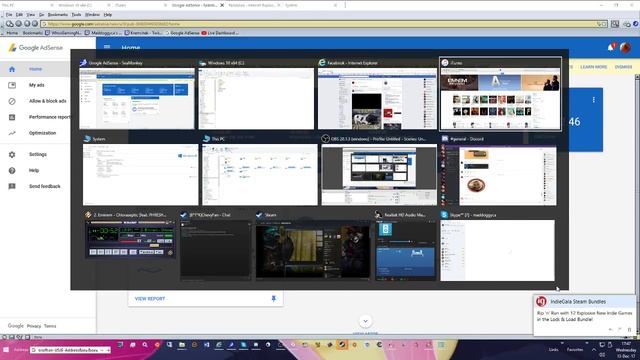Click the browser Forward button

(18, 24)
